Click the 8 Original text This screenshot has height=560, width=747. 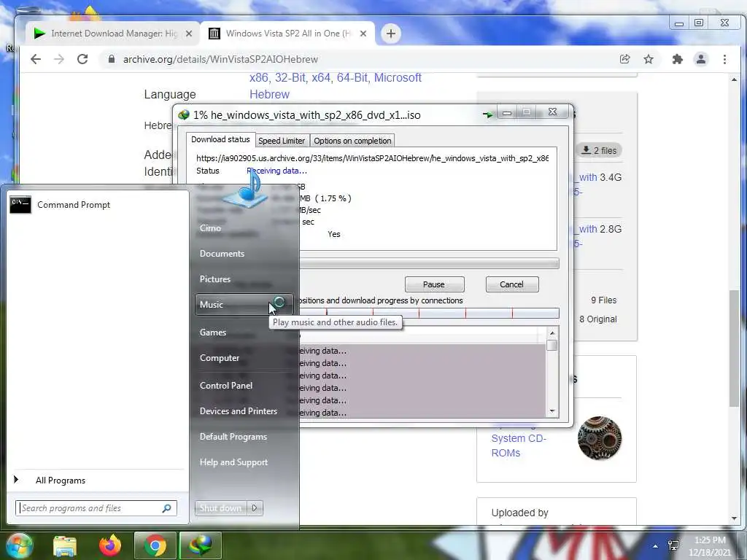pyautogui.click(x=598, y=319)
